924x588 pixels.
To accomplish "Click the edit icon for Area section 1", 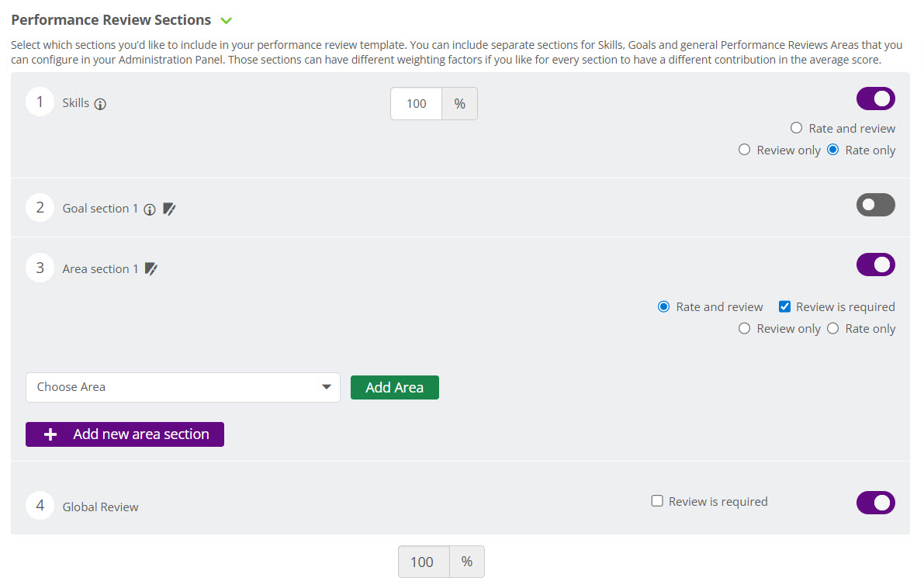I will [151, 269].
